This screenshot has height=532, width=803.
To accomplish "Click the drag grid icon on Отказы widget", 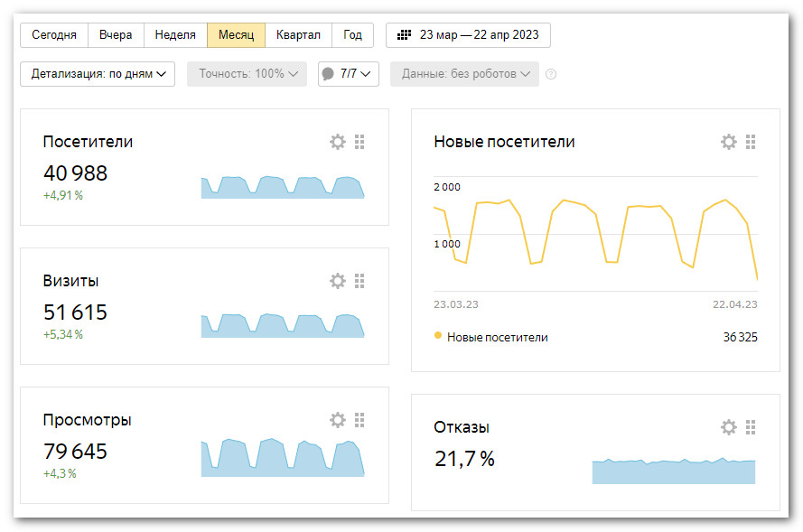I will (751, 427).
